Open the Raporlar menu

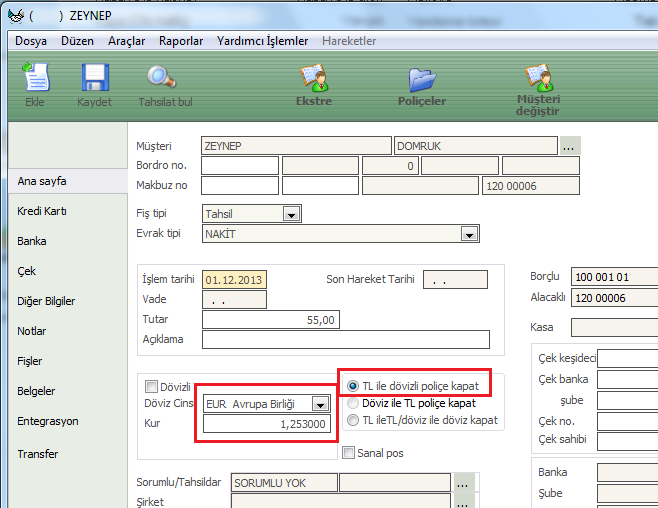[181, 41]
